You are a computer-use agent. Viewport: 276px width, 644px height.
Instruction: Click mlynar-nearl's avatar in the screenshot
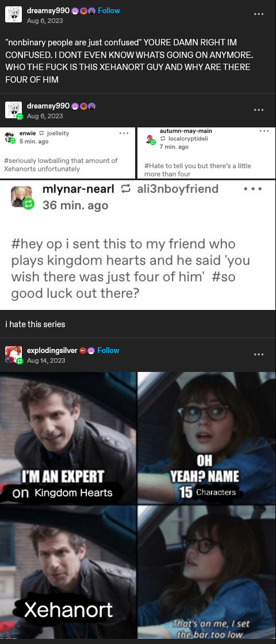tap(22, 197)
